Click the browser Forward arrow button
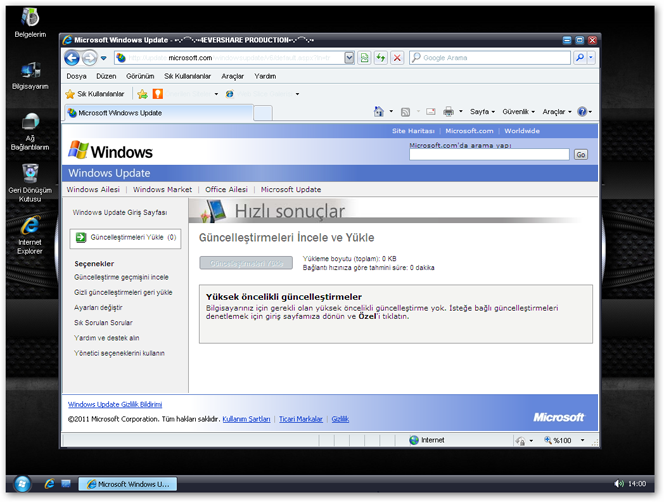The image size is (664, 502). click(x=89, y=58)
